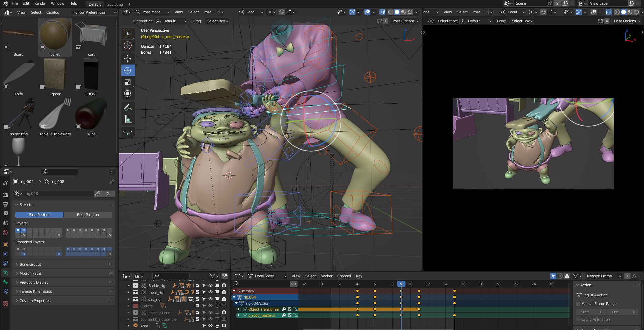Screen dimensions: 644x330
Task: Click the Pose Position button
Action: [x=39, y=215]
